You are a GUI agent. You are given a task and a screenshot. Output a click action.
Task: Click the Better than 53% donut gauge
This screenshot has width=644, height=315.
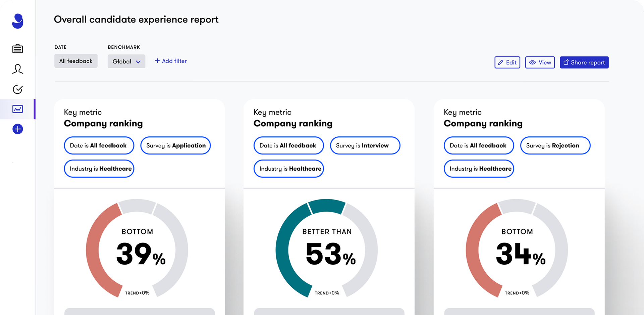point(327,249)
